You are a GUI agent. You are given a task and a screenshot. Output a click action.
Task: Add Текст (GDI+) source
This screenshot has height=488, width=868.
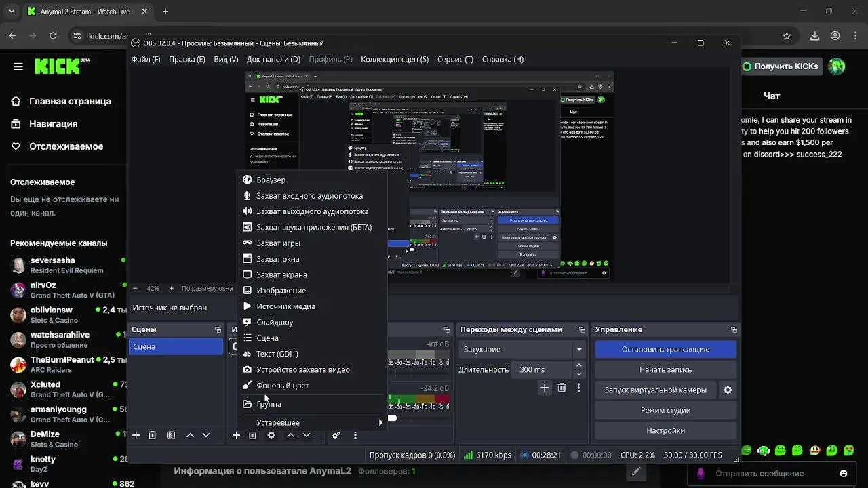point(313,354)
